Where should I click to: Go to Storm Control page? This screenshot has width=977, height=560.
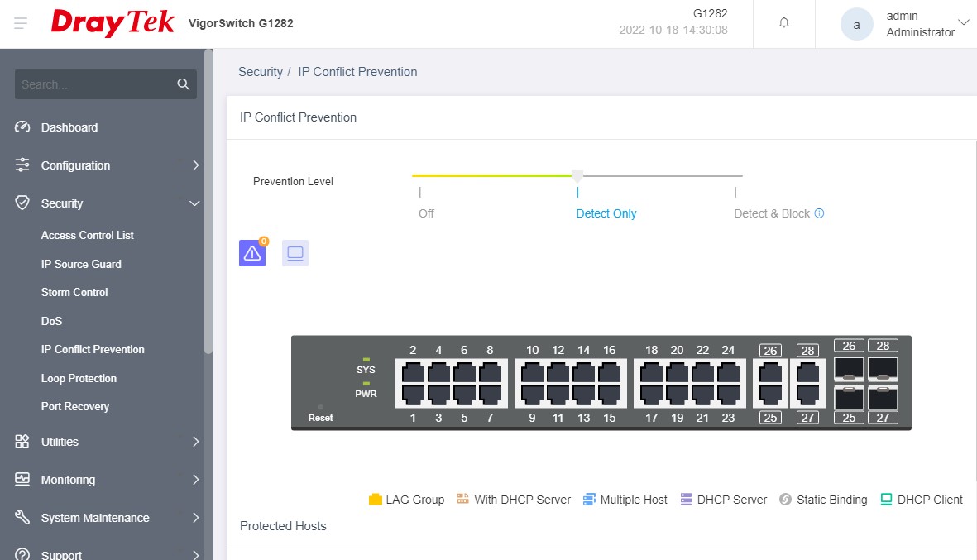[x=74, y=292]
